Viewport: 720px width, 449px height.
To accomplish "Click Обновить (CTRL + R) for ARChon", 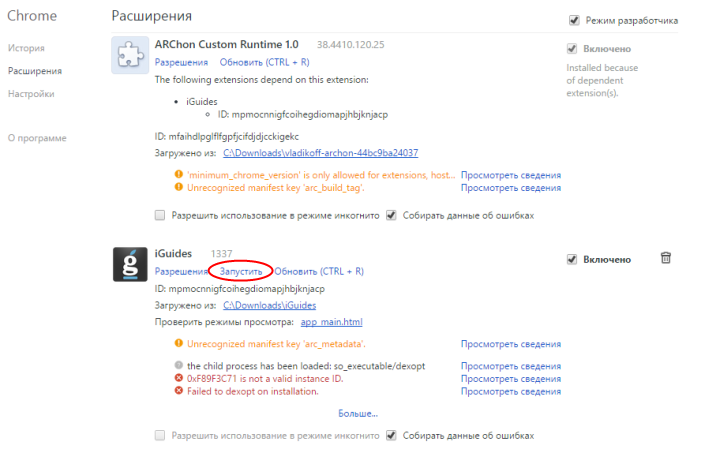I will (264, 62).
